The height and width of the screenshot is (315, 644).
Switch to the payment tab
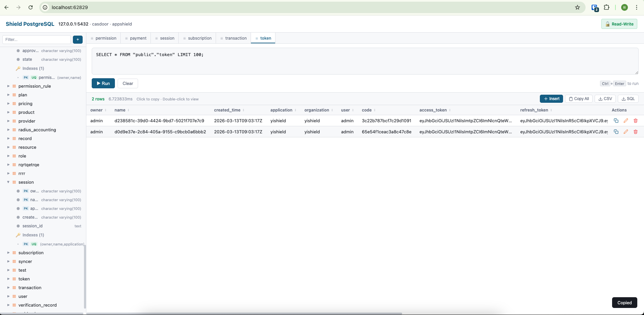[x=136, y=38]
